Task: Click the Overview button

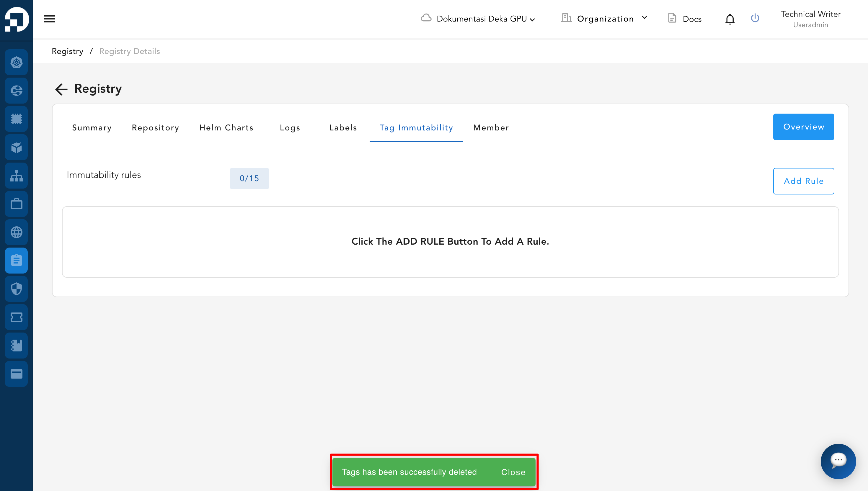Action: pos(803,127)
